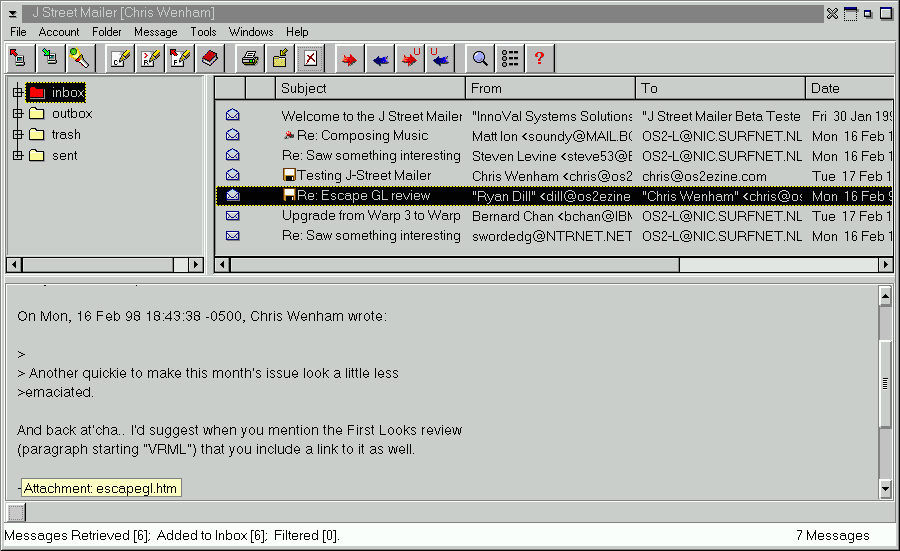Click the folder pane right scroll arrow
This screenshot has height=551, width=900.
tap(196, 265)
